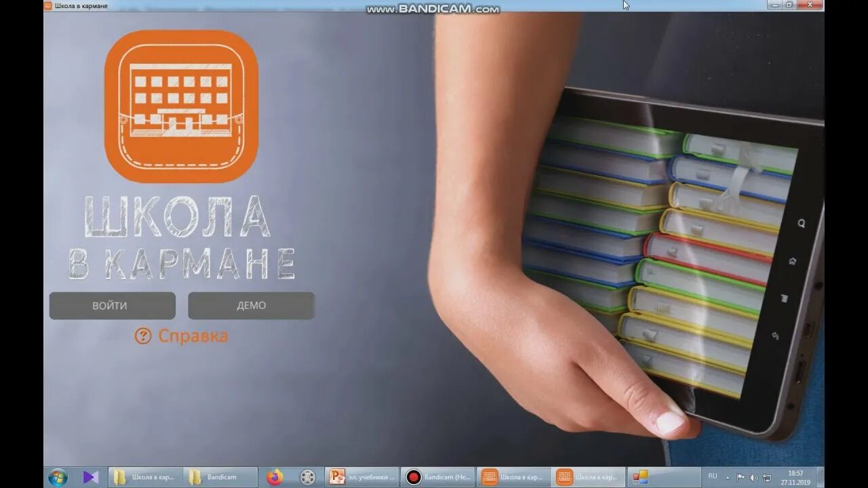Screen dimensions: 868x488
Task: Open the Action Center flag tray icon
Action: 741,478
